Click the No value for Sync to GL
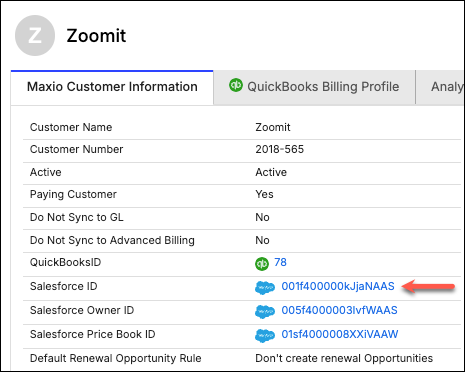This screenshot has width=465, height=372. (262, 217)
